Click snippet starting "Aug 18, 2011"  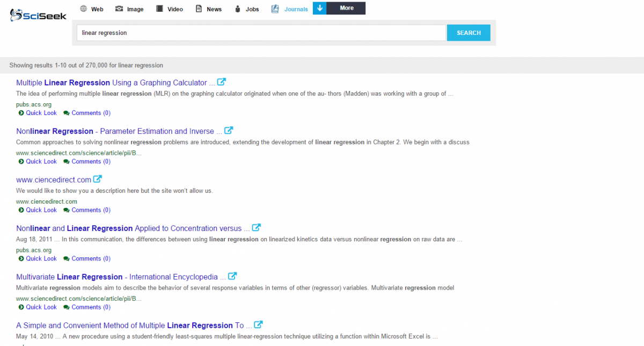pyautogui.click(x=239, y=240)
